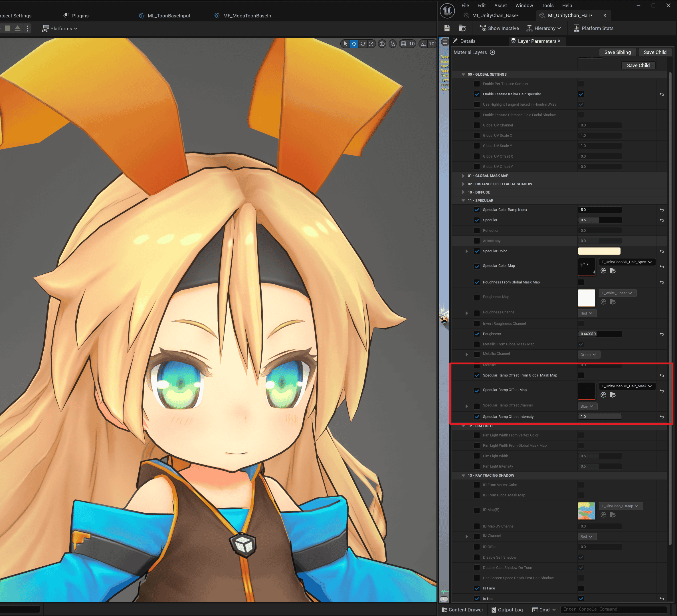This screenshot has height=616, width=677.
Task: Toggle Roughness From Global Mask Map value
Action: coord(581,282)
